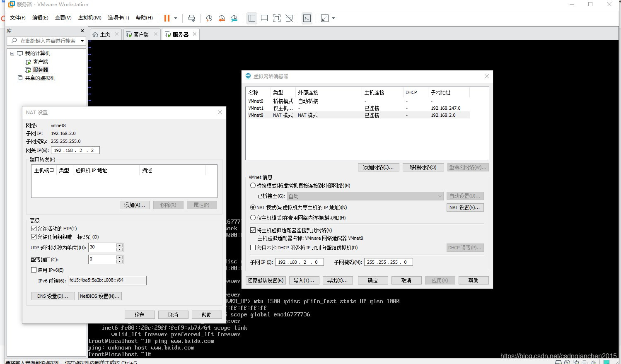This screenshot has height=364, width=621.
Task: Revert the virtual machine to its snapshot
Action: (222, 18)
